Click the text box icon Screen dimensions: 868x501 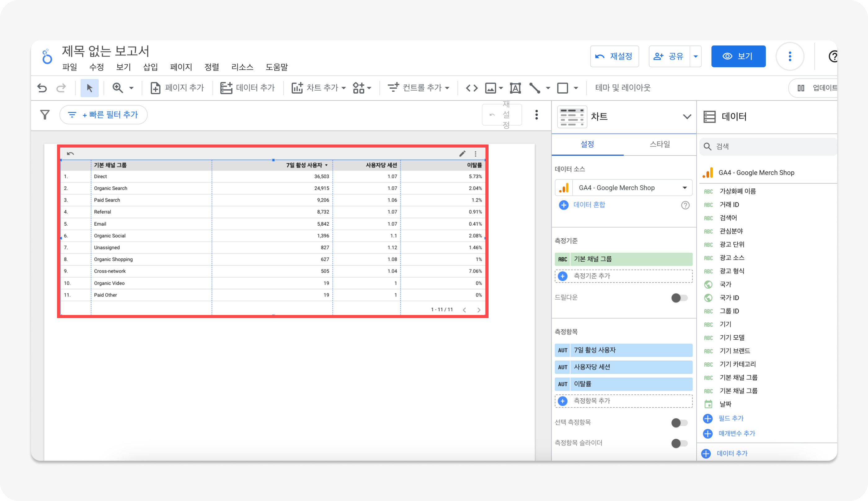tap(515, 88)
